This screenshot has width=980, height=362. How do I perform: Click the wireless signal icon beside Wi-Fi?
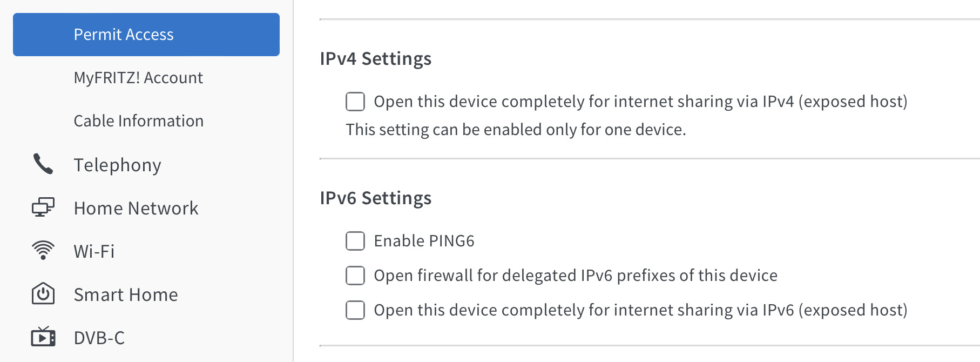point(43,251)
